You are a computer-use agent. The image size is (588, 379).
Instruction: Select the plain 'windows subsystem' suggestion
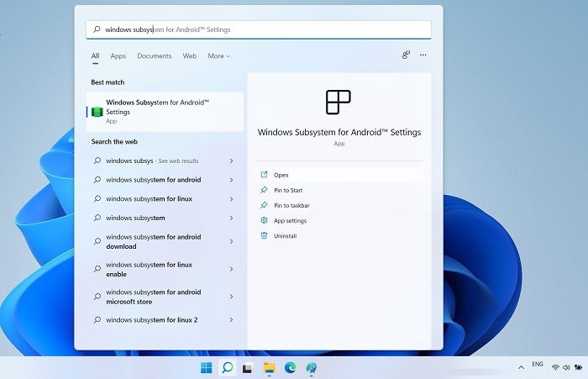coord(165,218)
